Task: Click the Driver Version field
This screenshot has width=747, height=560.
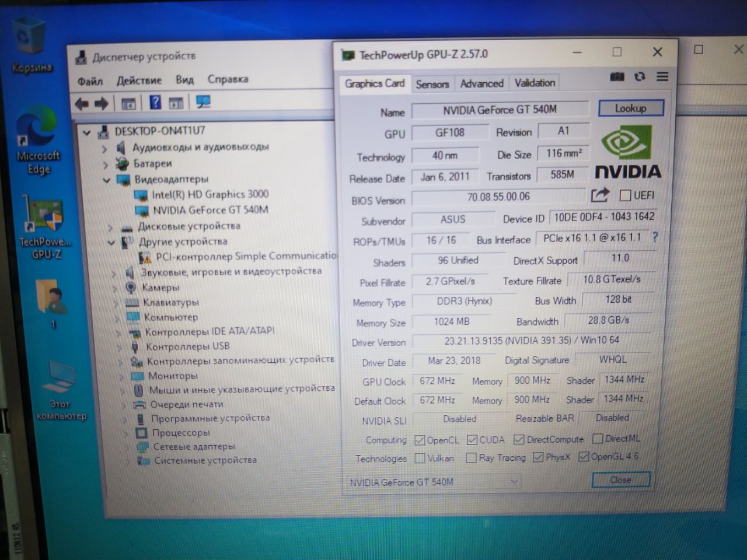Action: [x=532, y=341]
